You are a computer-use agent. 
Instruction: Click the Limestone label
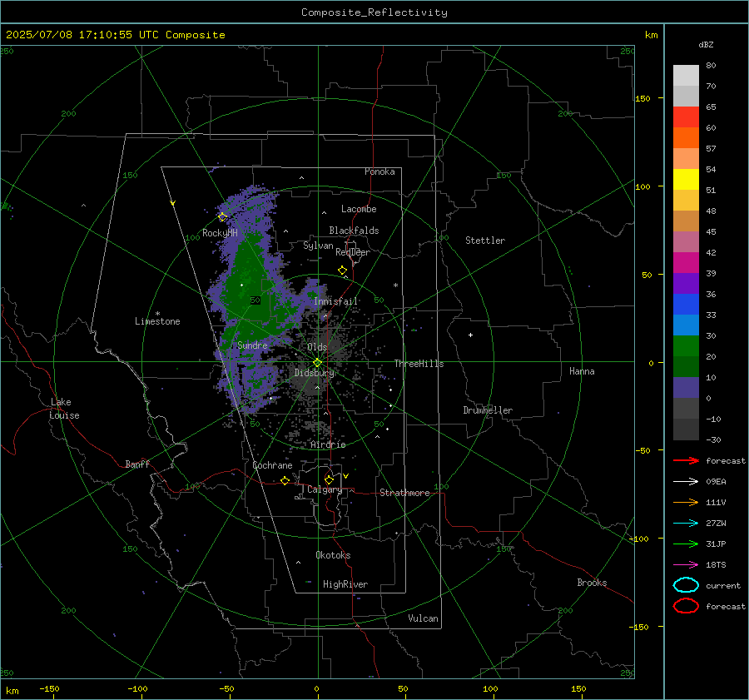pyautogui.click(x=157, y=321)
